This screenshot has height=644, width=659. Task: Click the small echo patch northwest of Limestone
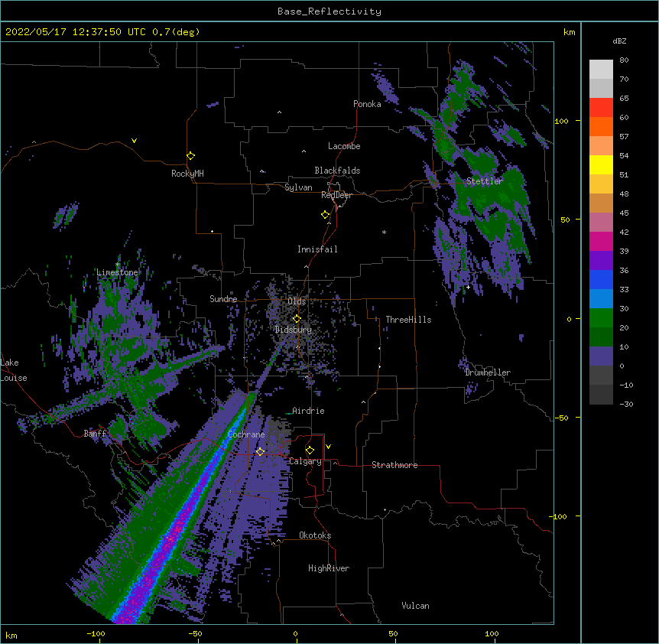point(66,215)
